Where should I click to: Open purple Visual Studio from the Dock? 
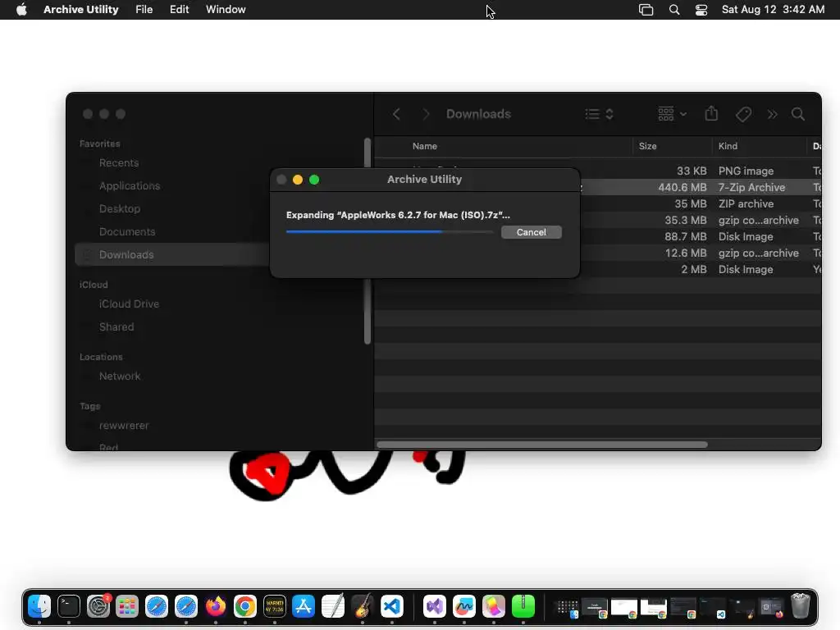click(435, 606)
